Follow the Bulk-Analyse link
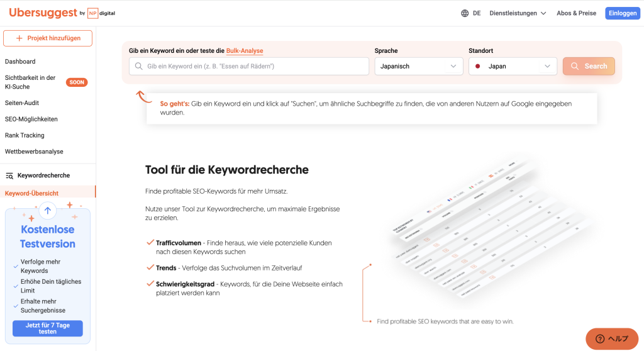 pyautogui.click(x=245, y=51)
